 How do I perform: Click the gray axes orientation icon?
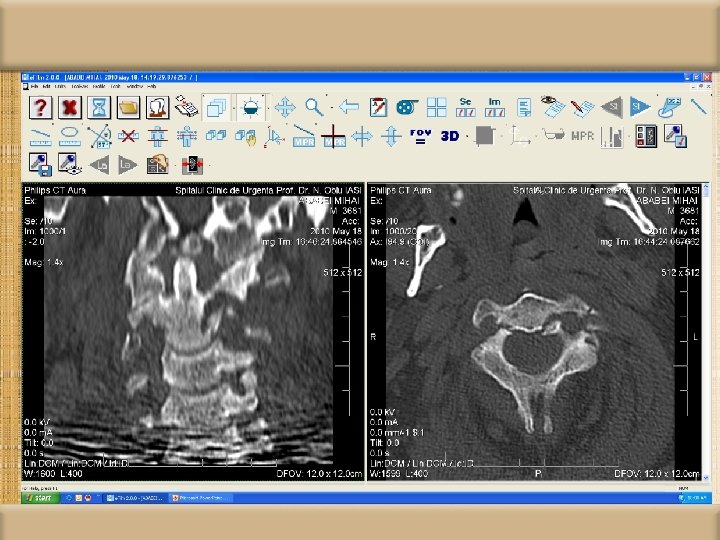tap(519, 136)
